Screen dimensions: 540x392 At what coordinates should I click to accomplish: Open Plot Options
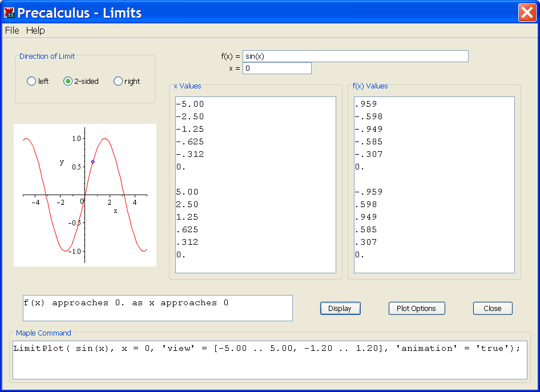(416, 309)
